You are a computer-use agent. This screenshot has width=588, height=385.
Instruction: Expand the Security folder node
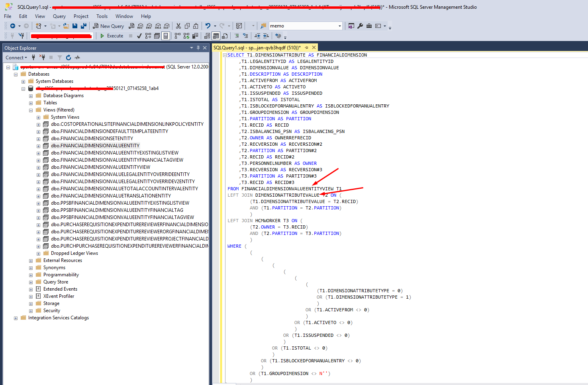coord(31,311)
